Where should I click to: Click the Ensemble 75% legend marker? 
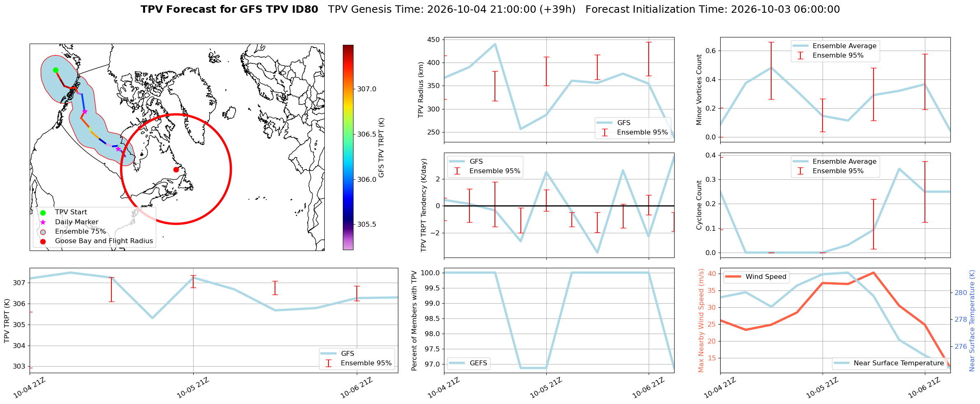point(43,232)
